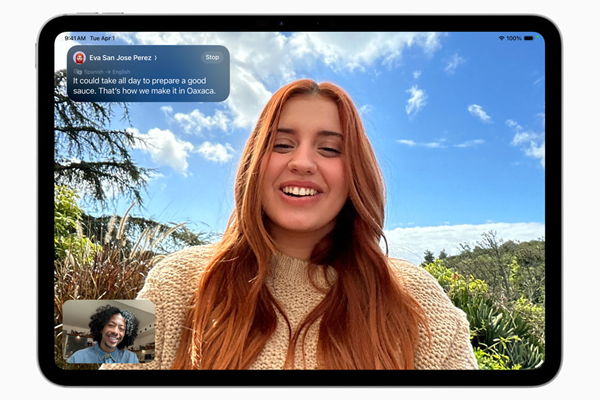Select the Spanish → English language label
Image resolution: width=600 pixels, height=400 pixels.
107,72
